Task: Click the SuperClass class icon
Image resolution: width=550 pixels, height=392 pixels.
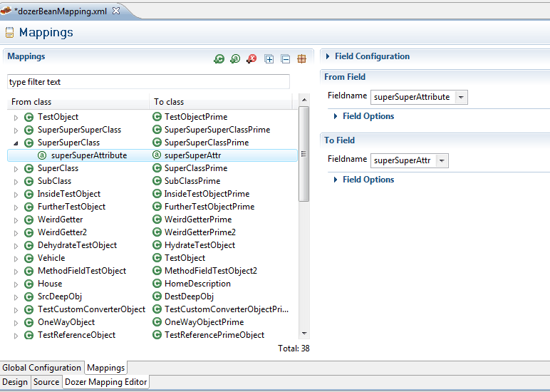Action: (28, 168)
